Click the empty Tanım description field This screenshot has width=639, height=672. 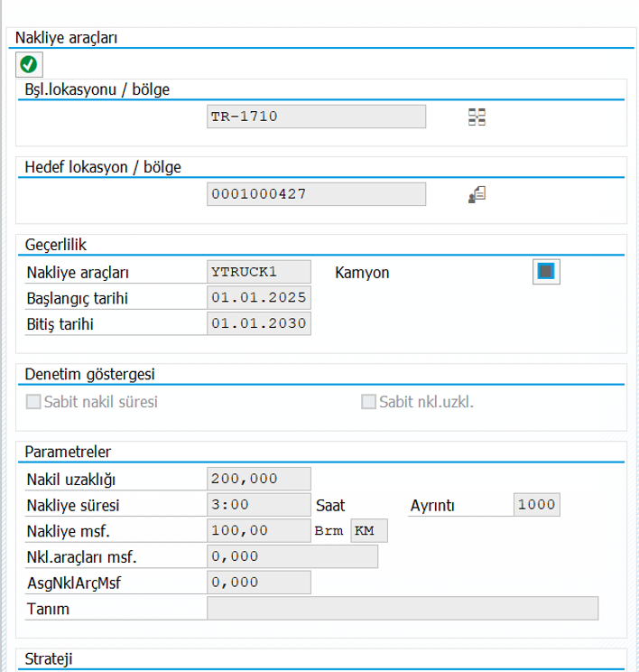point(402,609)
